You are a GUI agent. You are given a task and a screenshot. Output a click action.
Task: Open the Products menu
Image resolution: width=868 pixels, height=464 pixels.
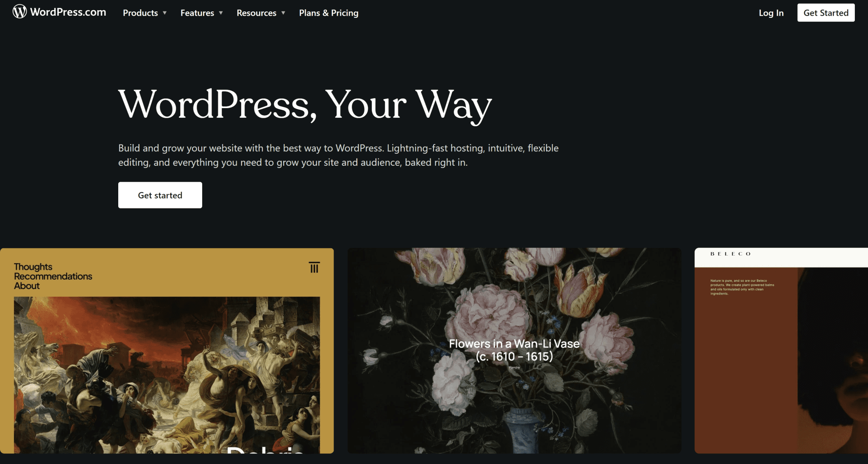[x=140, y=13]
